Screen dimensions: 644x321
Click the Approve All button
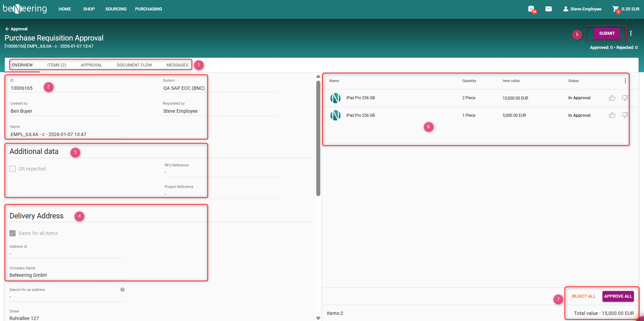(618, 296)
